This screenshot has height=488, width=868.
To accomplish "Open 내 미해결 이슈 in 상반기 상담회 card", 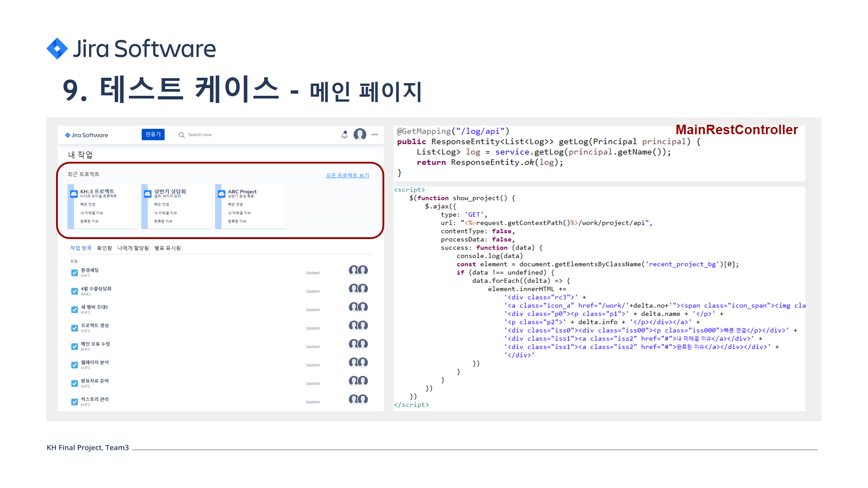I will pos(165,213).
